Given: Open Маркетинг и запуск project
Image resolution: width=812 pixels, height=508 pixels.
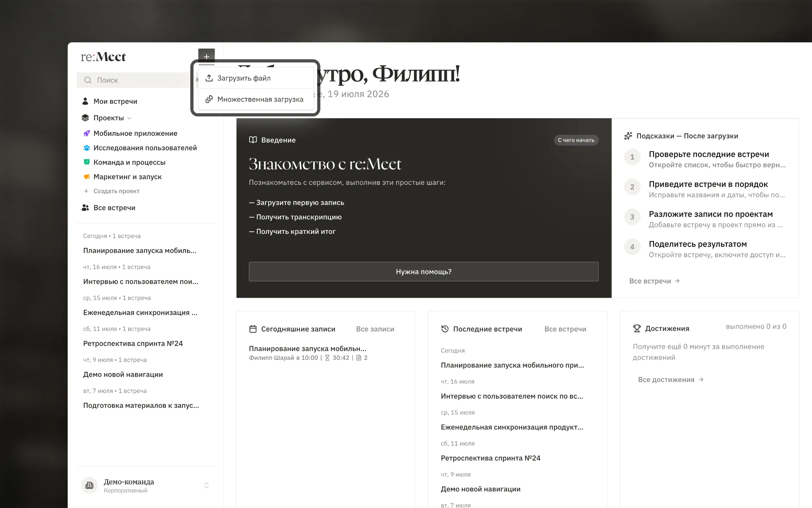Looking at the screenshot, I should pyautogui.click(x=128, y=177).
